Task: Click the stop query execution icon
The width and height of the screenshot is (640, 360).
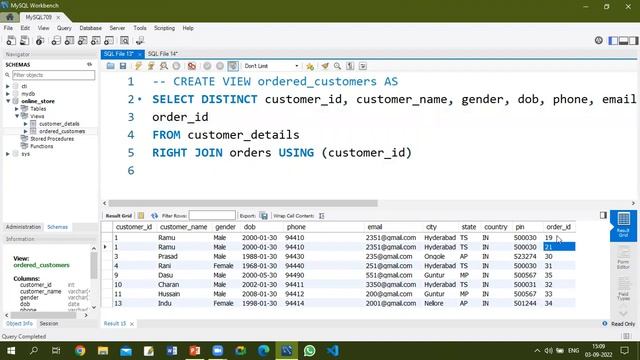Action: coord(176,66)
